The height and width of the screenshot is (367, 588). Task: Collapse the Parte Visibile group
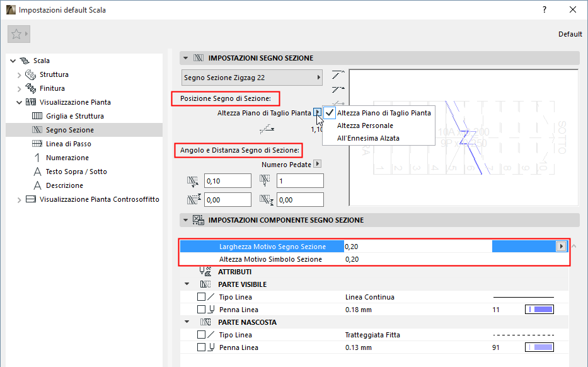click(187, 284)
